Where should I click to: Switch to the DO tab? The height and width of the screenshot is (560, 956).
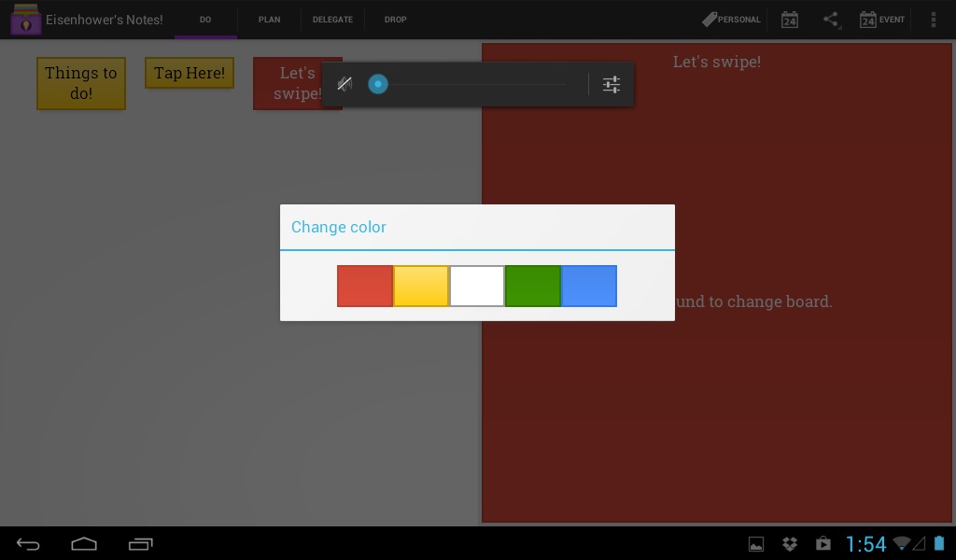coord(205,20)
